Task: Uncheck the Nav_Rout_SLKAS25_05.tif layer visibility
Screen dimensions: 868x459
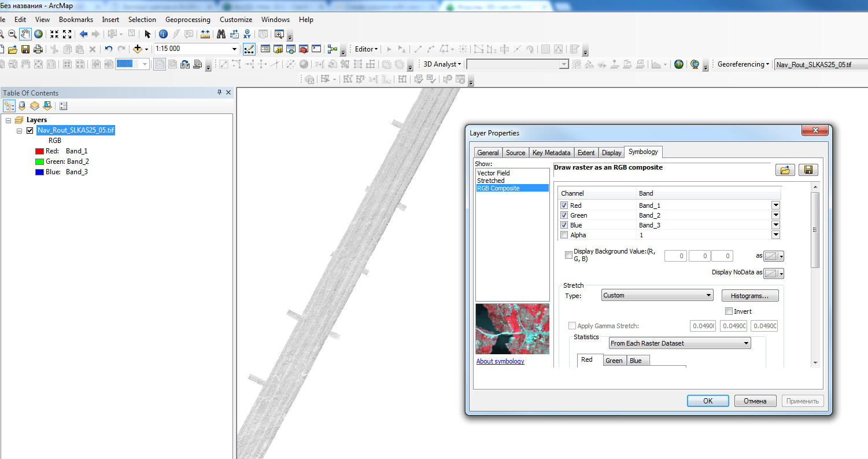Action: coord(30,131)
